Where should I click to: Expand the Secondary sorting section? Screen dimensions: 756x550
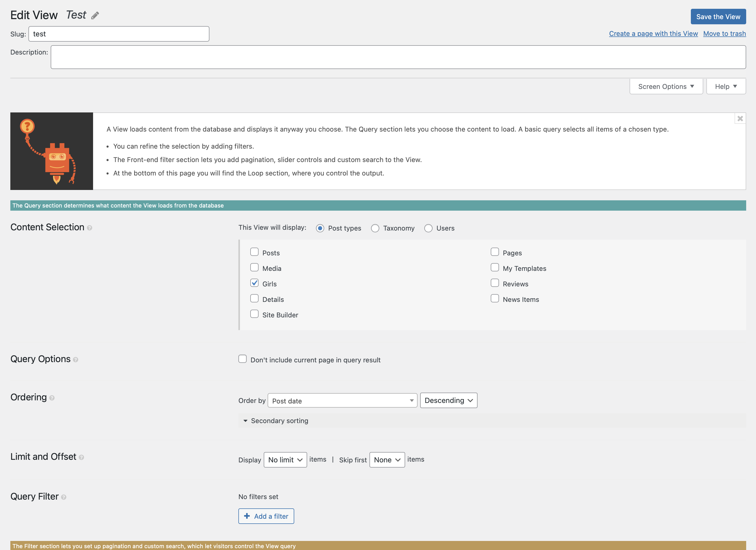279,421
